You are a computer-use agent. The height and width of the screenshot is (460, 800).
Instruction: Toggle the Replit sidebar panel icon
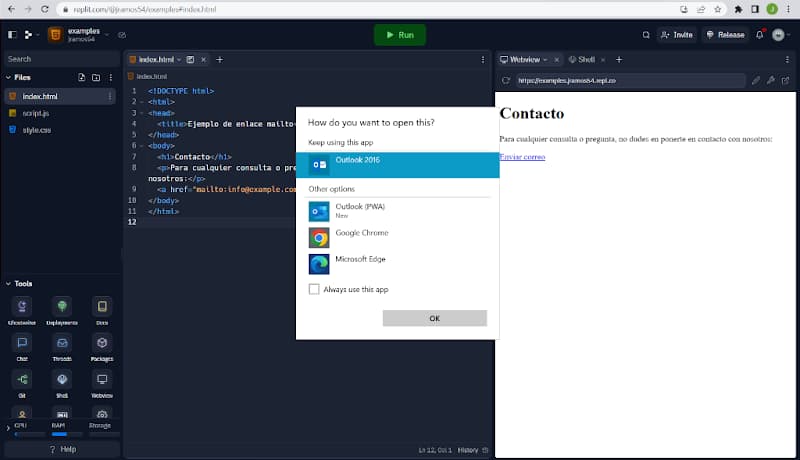point(12,35)
